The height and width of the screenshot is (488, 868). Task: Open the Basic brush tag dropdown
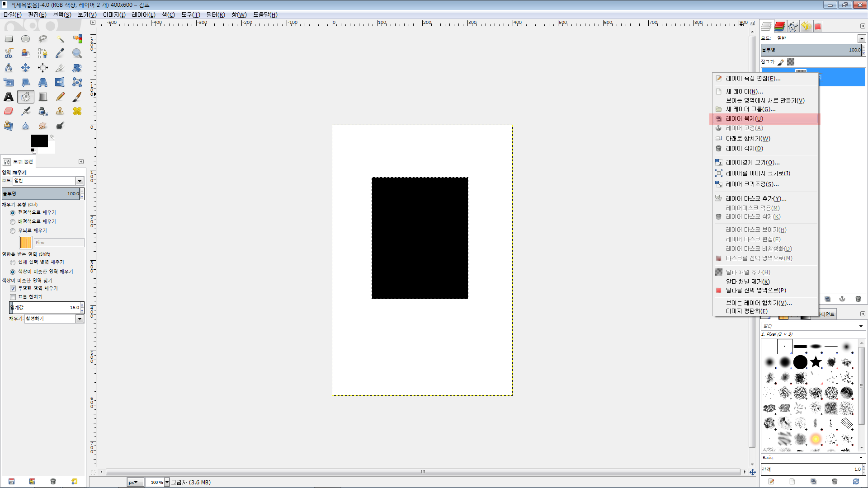[x=861, y=457]
